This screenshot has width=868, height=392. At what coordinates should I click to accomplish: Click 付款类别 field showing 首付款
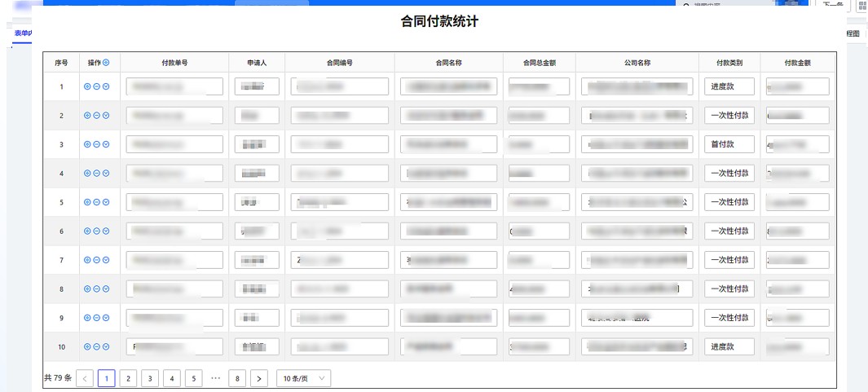[x=729, y=144]
